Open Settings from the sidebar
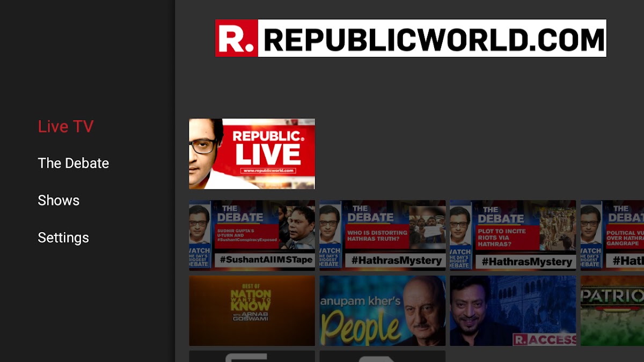The image size is (644, 362). click(x=63, y=237)
